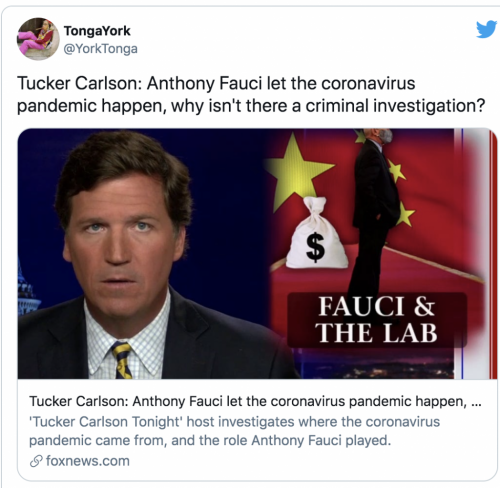Click the money bag graphic in the image
Screen dimensions: 500x488
coord(316,233)
